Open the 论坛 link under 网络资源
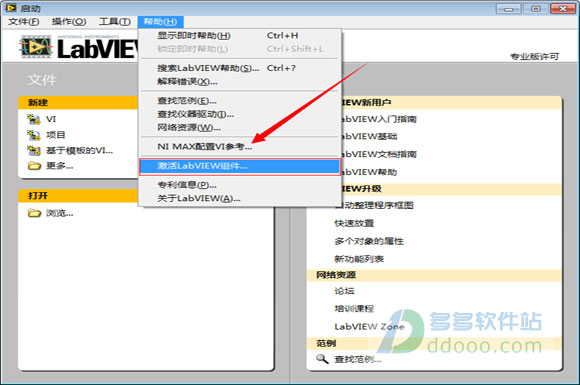 344,291
